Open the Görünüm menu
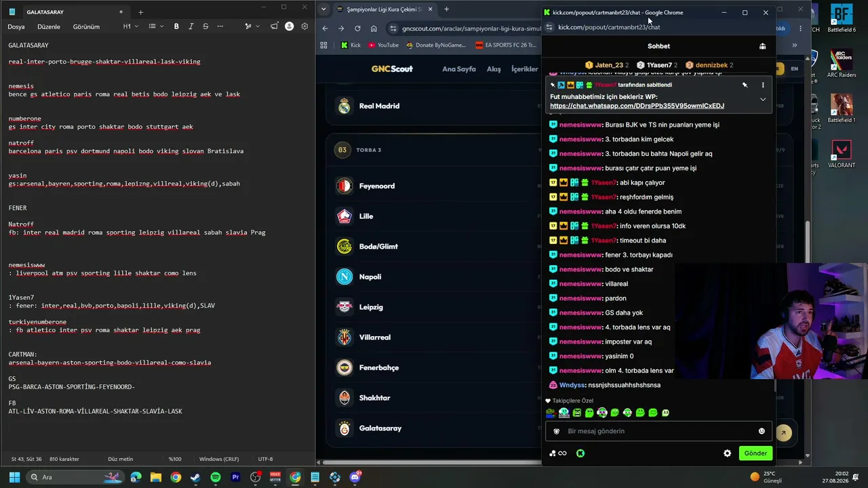This screenshot has height=488, width=868. pyautogui.click(x=86, y=26)
